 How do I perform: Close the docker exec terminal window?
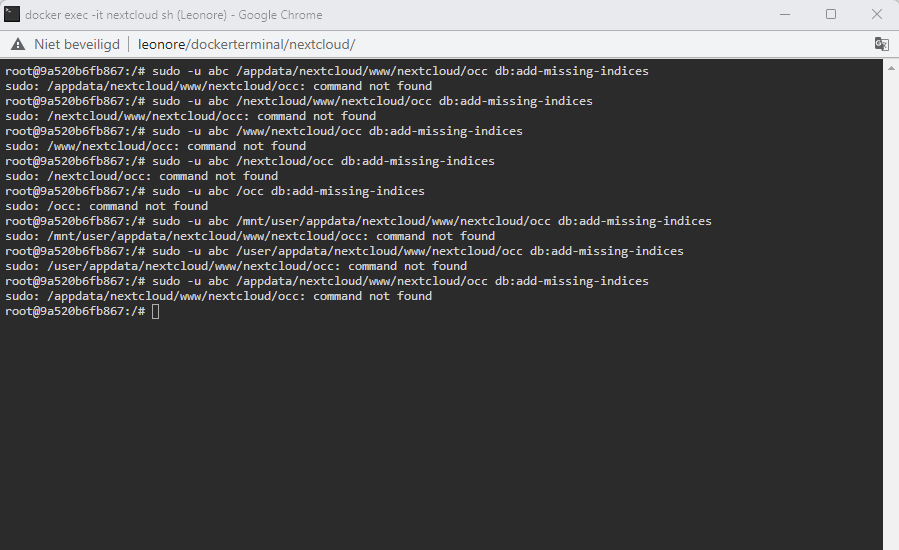(877, 14)
